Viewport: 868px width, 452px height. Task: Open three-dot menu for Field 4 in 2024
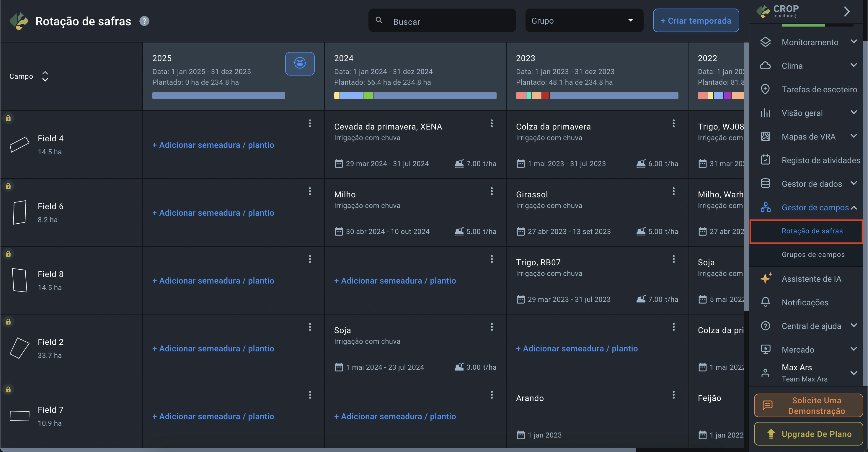coord(492,123)
